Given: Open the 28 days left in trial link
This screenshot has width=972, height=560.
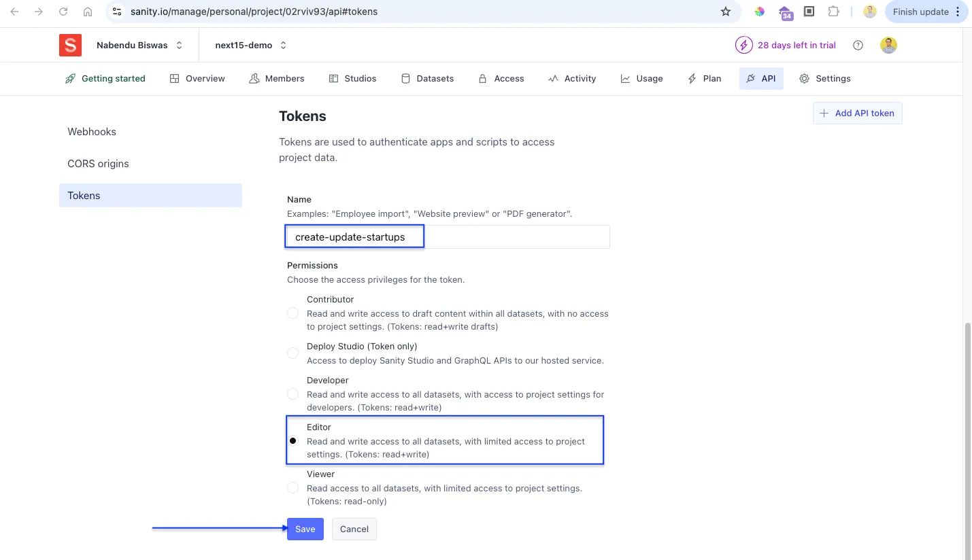Looking at the screenshot, I should 797,45.
